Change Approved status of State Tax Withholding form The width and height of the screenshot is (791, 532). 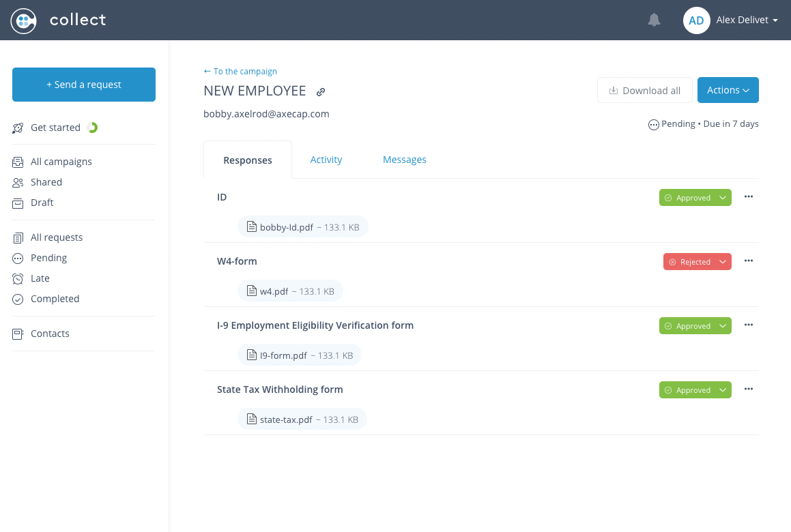click(723, 390)
